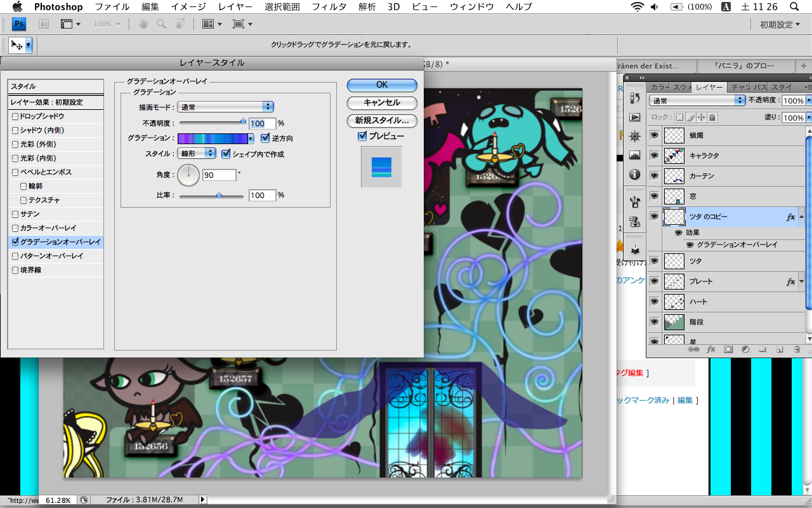Click the Link Layers chain icon
This screenshot has width=812, height=508.
[694, 349]
